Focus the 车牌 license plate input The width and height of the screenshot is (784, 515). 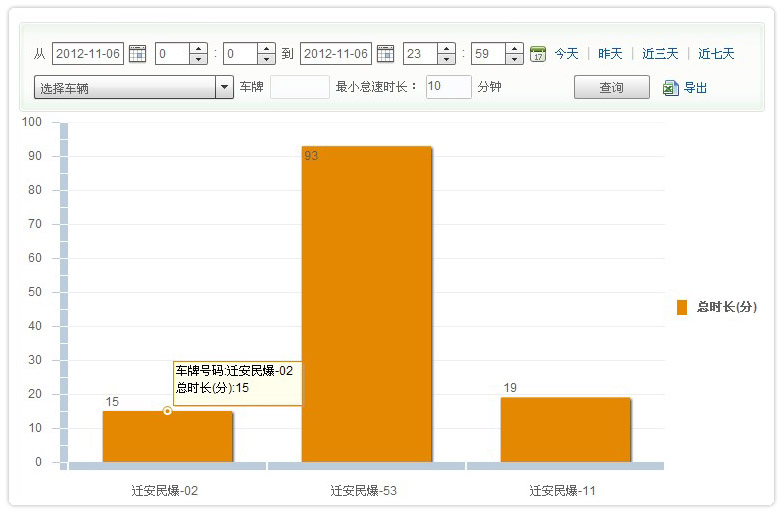[300, 87]
